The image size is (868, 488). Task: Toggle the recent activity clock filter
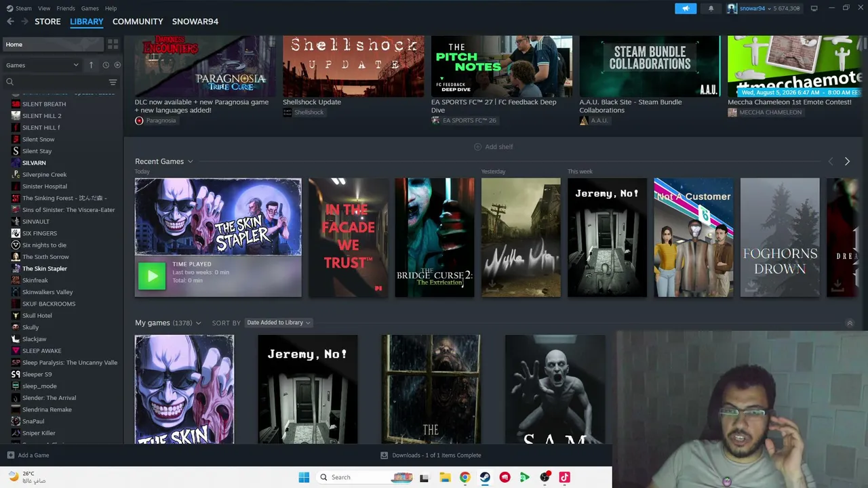[106, 65]
